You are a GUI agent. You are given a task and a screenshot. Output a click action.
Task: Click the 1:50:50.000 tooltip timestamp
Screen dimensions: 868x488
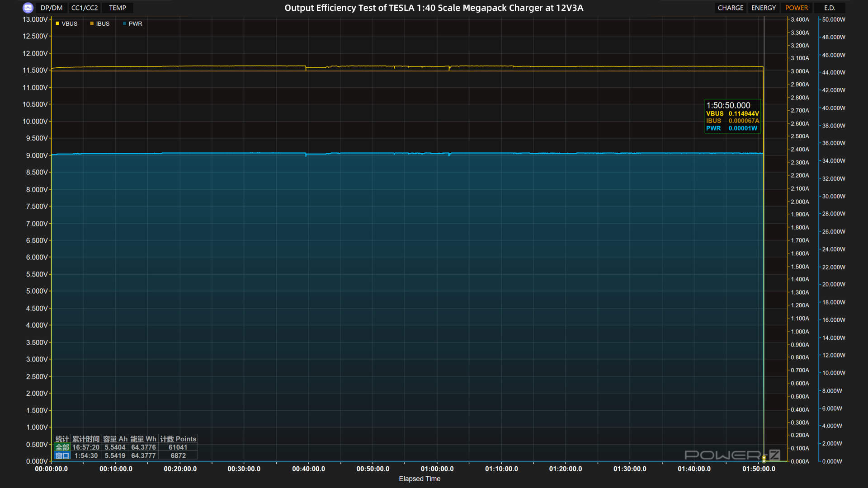[x=728, y=105]
